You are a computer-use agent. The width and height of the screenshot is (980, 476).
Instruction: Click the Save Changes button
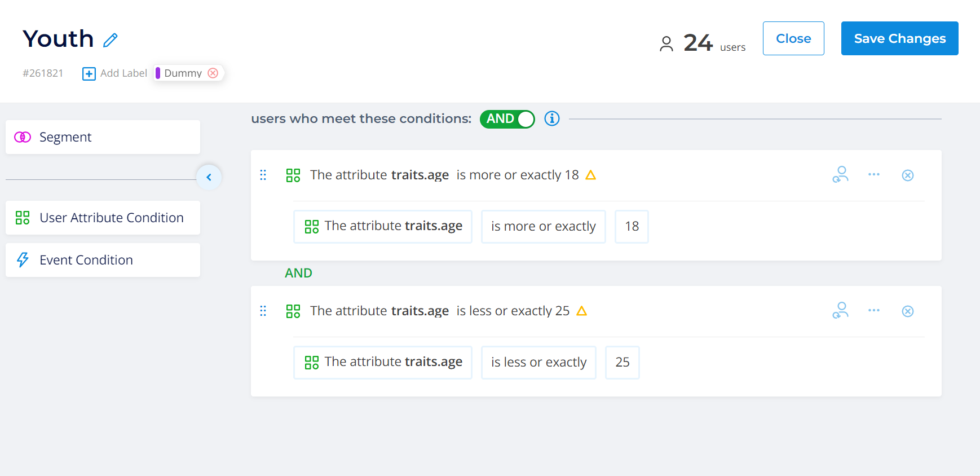point(900,38)
